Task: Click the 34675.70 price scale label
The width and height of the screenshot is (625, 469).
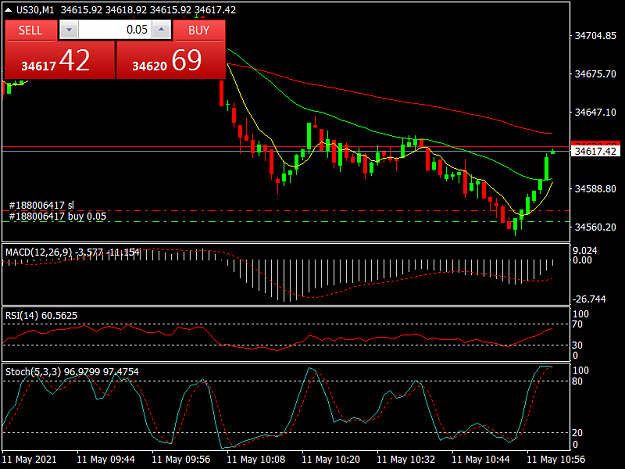Action: (595, 74)
